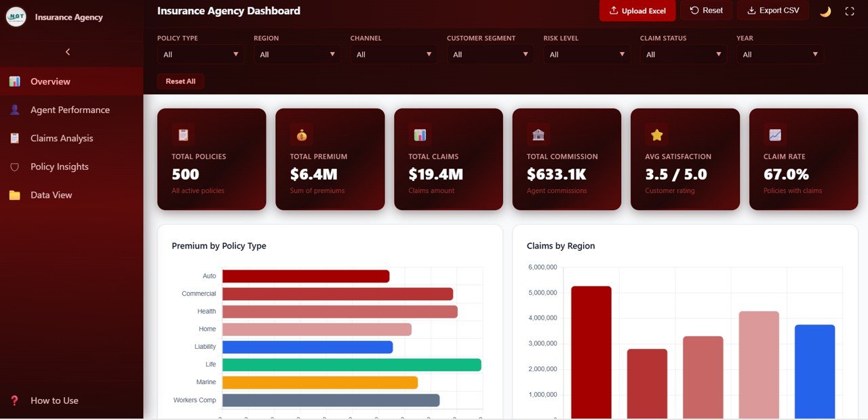Go to Agent Performance in sidebar
Image resolution: width=868 pixels, height=420 pixels.
(x=70, y=110)
